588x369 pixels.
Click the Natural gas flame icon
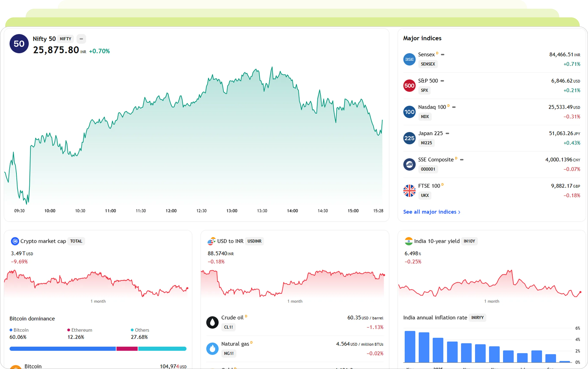point(212,348)
